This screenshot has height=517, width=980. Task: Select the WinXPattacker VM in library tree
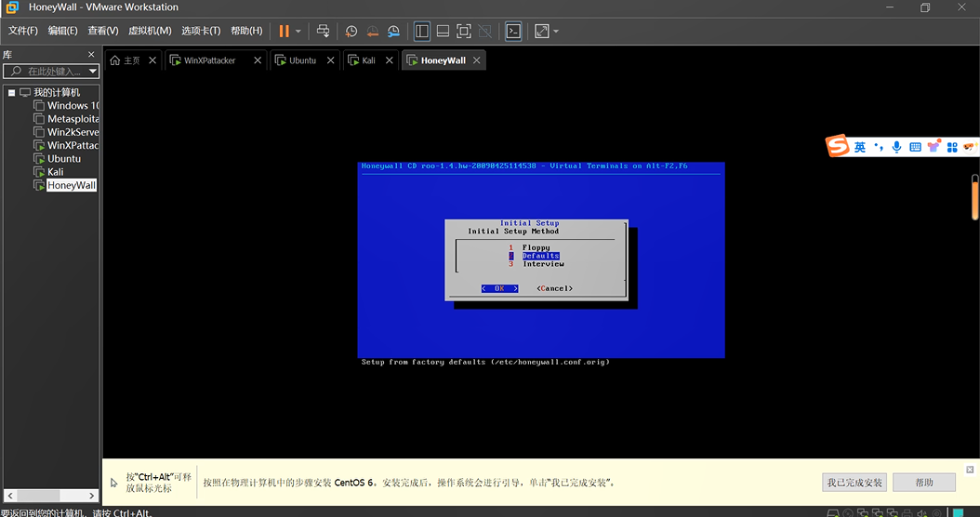(66, 145)
